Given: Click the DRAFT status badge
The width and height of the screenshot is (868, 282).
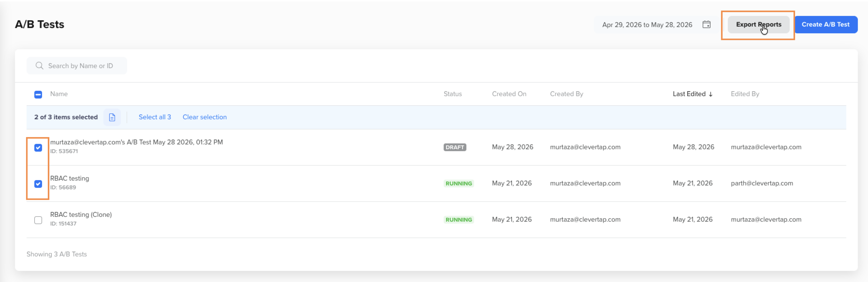Looking at the screenshot, I should pyautogui.click(x=455, y=147).
